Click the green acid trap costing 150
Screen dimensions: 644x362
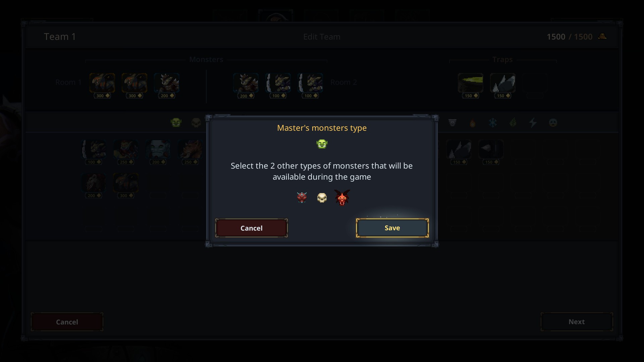470,83
